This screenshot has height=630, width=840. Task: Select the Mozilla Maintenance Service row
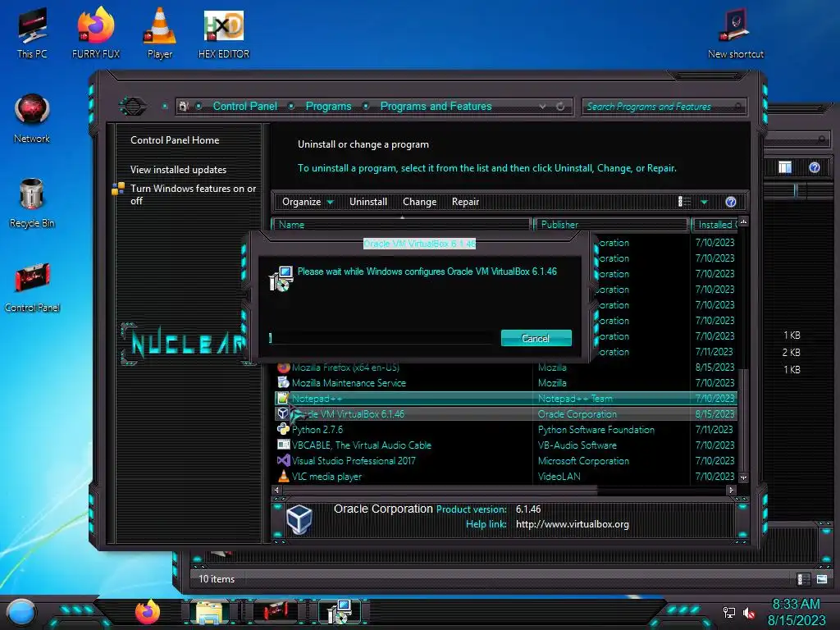click(x=505, y=382)
